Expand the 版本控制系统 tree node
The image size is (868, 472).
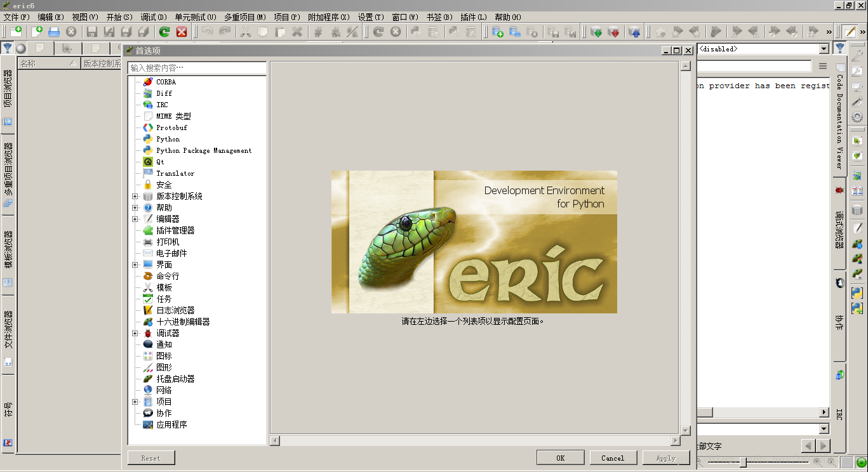(x=135, y=196)
